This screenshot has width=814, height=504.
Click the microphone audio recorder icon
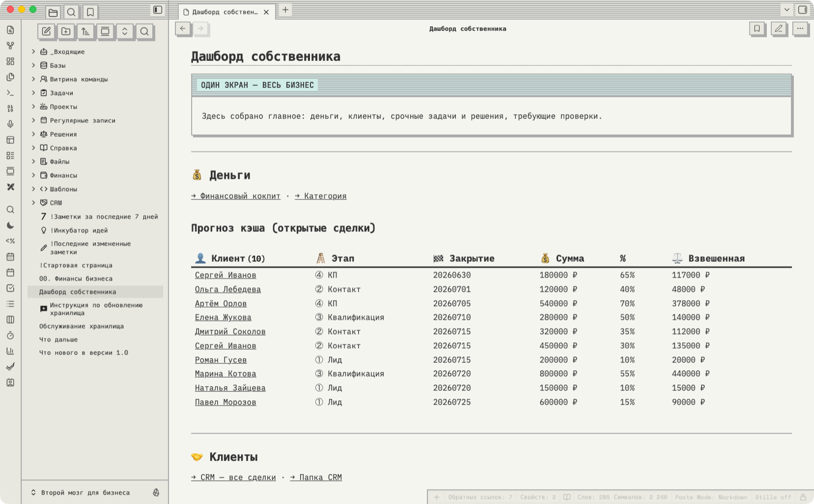point(10,124)
